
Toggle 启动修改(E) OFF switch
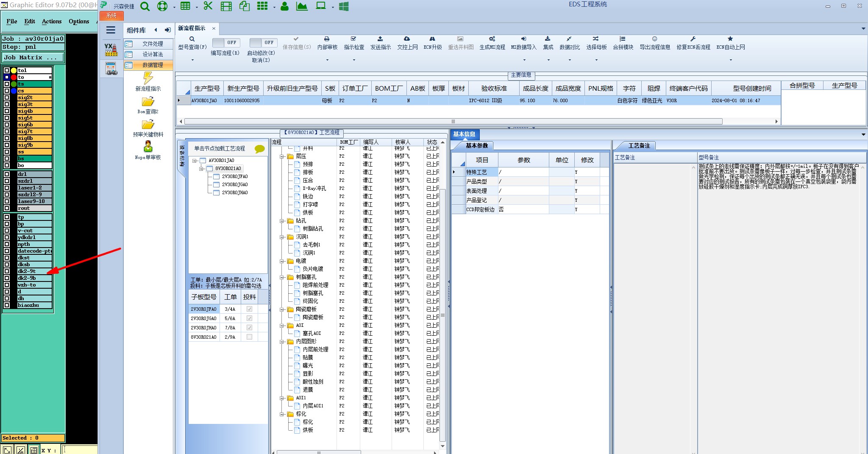click(263, 42)
